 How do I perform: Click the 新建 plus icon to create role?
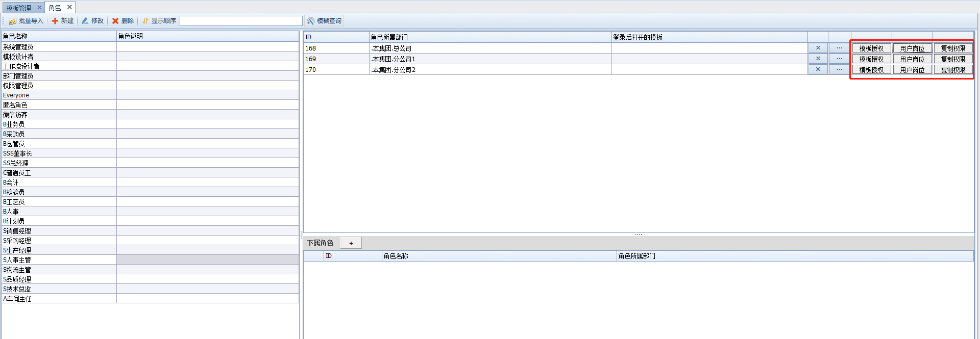point(55,21)
